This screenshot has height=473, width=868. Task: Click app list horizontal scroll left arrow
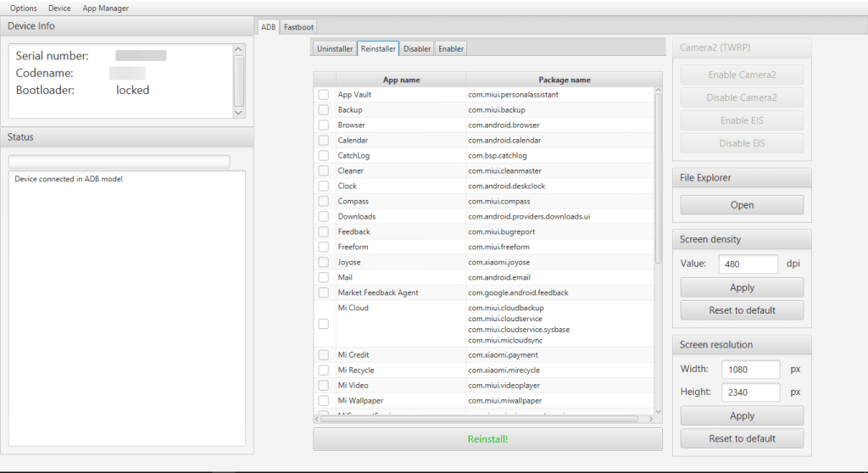point(317,420)
